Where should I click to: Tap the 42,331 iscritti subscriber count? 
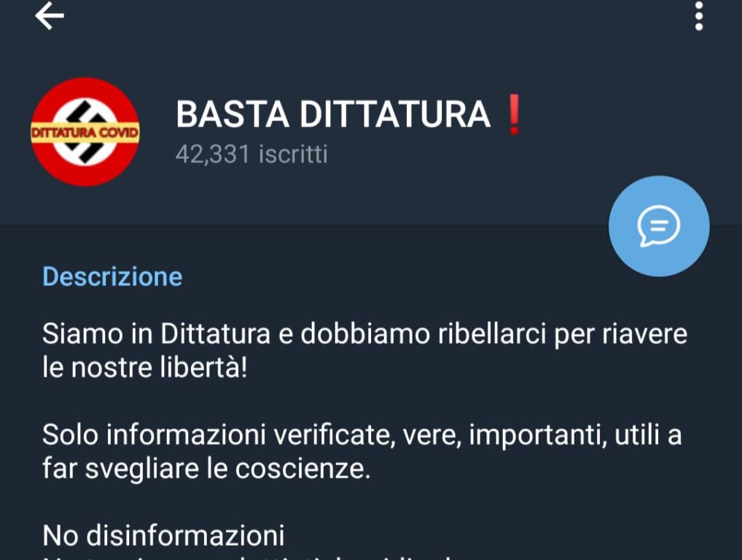click(x=251, y=155)
